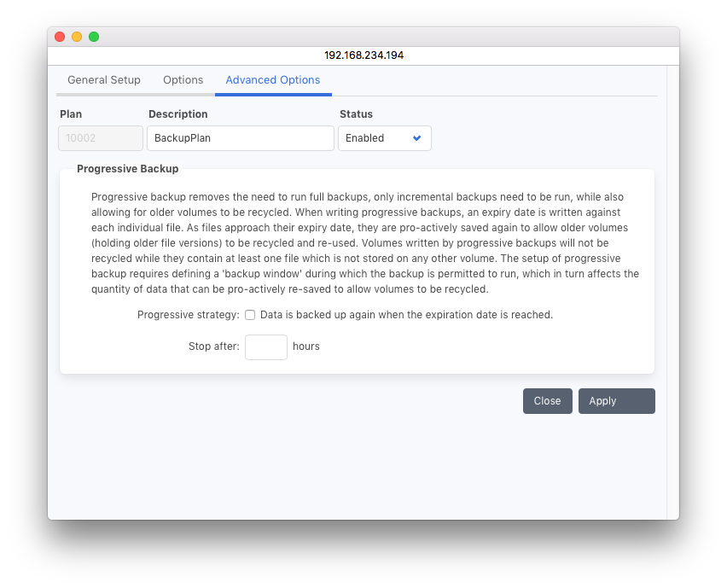
Task: Open the Options tab
Action: click(183, 80)
